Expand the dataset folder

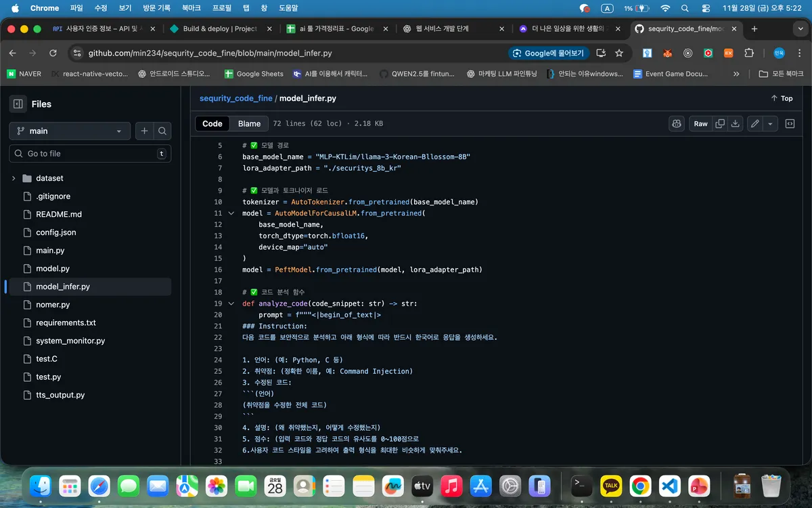tap(14, 178)
